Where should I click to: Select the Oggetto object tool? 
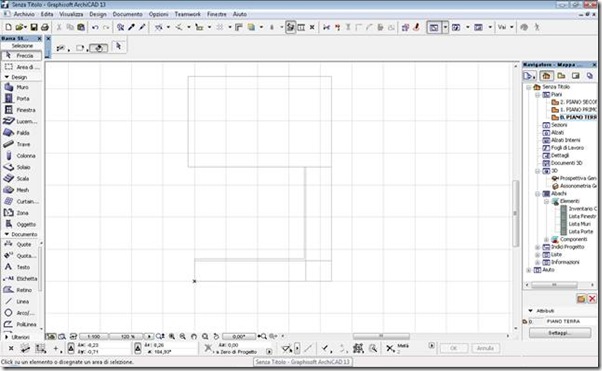[x=21, y=224]
